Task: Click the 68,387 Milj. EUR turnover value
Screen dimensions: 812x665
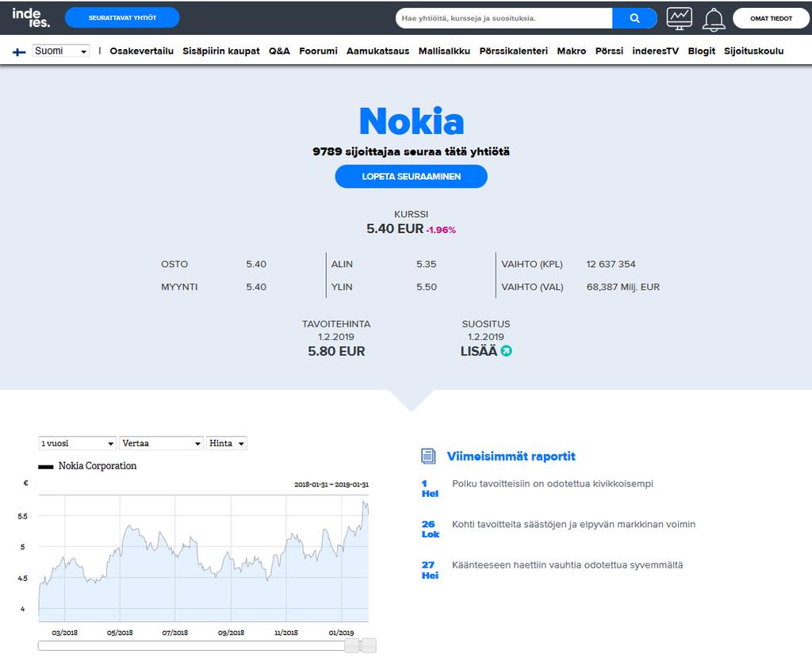Action: pos(623,287)
